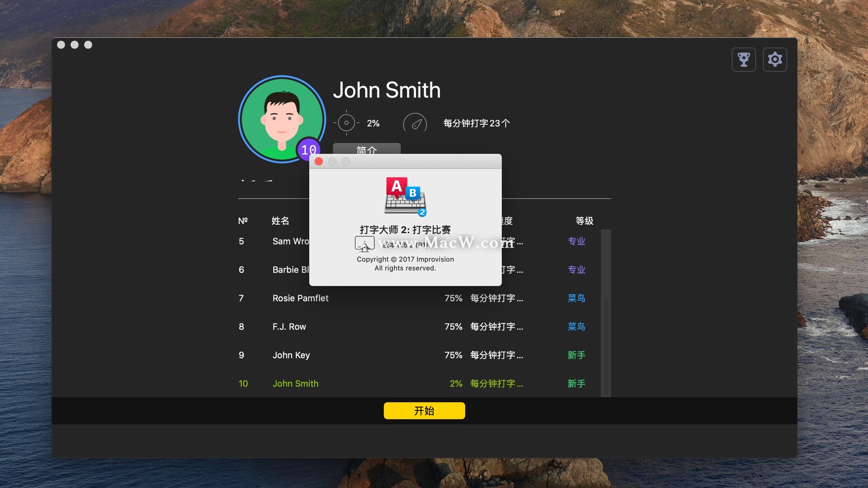
Task: Click the All rights reserved text
Action: (x=405, y=268)
